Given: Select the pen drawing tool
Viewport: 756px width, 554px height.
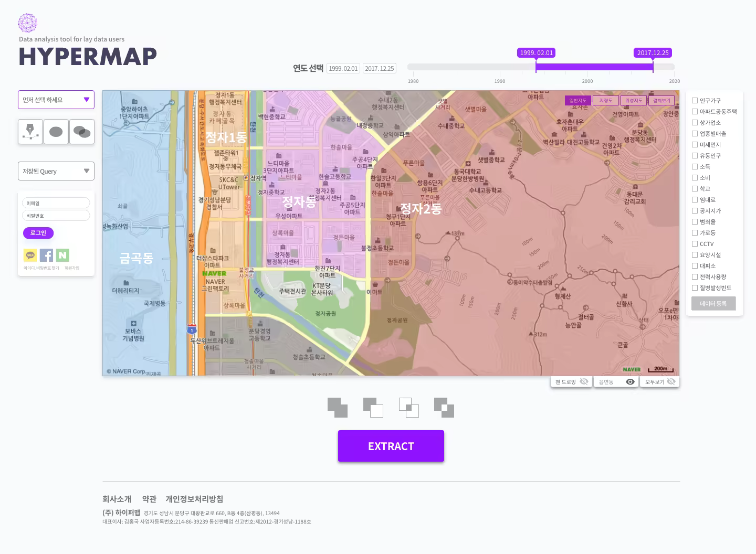Looking at the screenshot, I should point(30,132).
